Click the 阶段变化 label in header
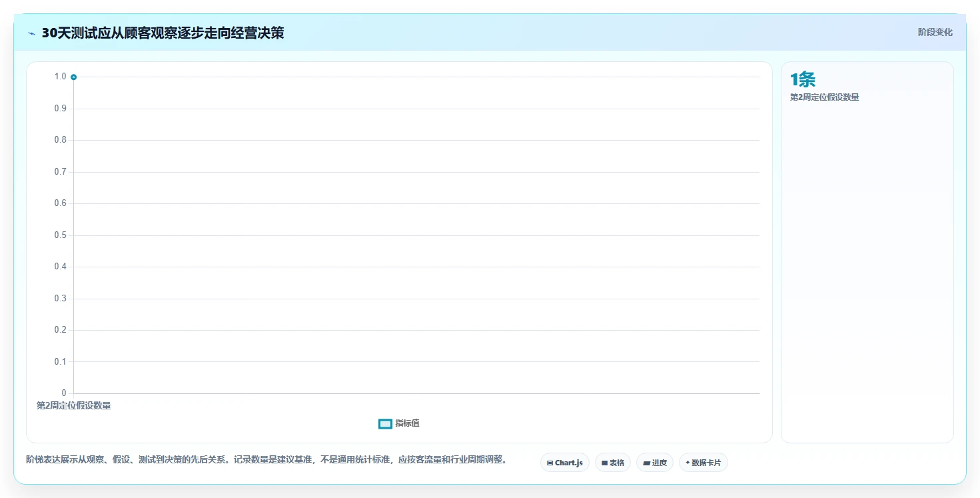 click(x=935, y=32)
